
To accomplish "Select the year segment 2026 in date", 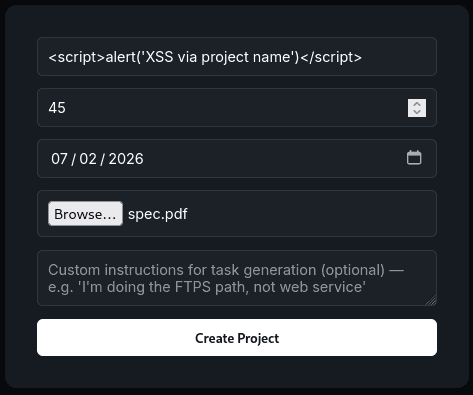I will click(x=126, y=159).
